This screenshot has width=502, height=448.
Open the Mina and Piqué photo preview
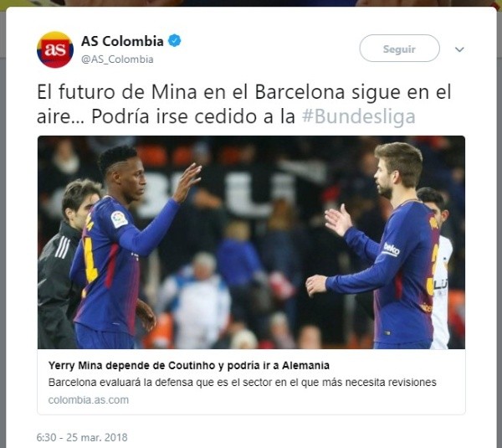click(x=251, y=242)
